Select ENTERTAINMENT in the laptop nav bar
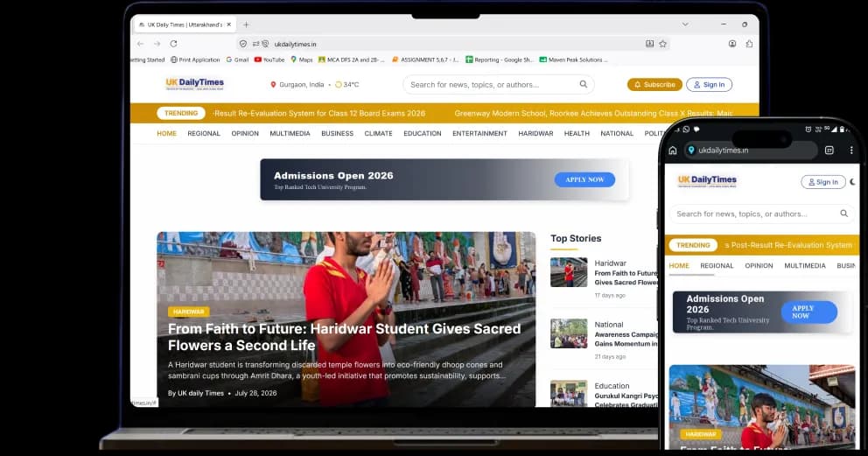Viewport: 868px width, 456px height. point(480,133)
